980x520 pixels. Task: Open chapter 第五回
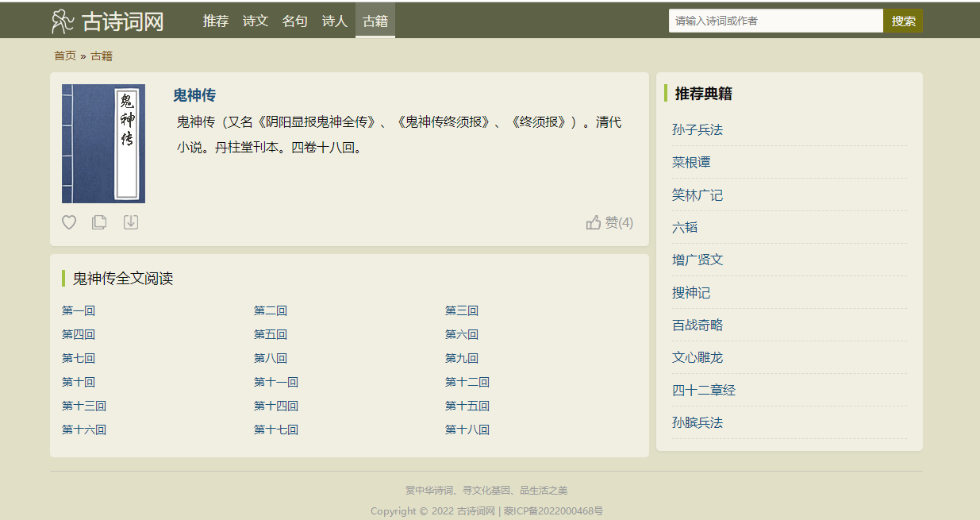[271, 334]
